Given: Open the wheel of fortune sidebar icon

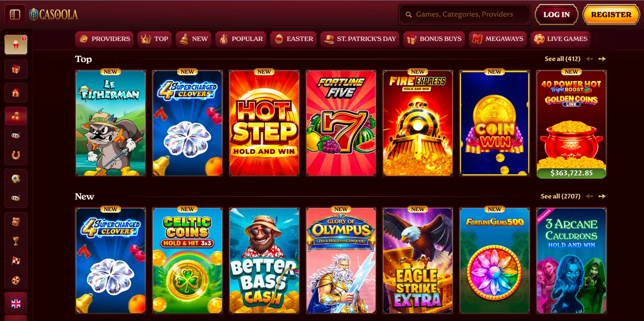Looking at the screenshot, I should click(x=16, y=280).
